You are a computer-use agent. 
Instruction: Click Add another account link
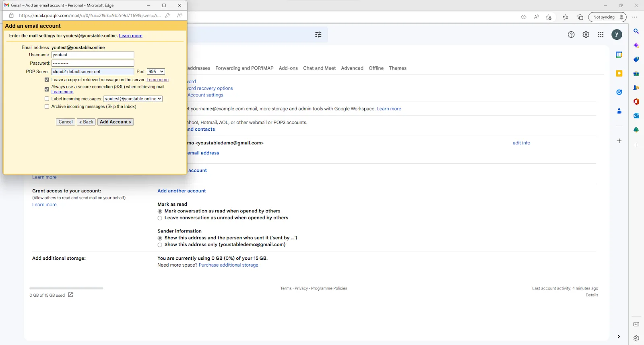coord(182,191)
